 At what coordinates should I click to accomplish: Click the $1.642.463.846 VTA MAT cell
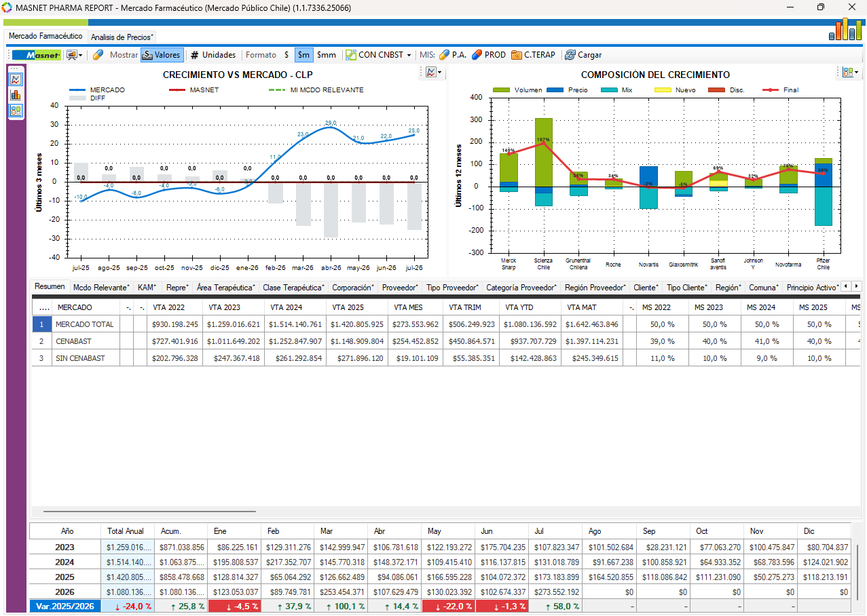click(x=591, y=324)
